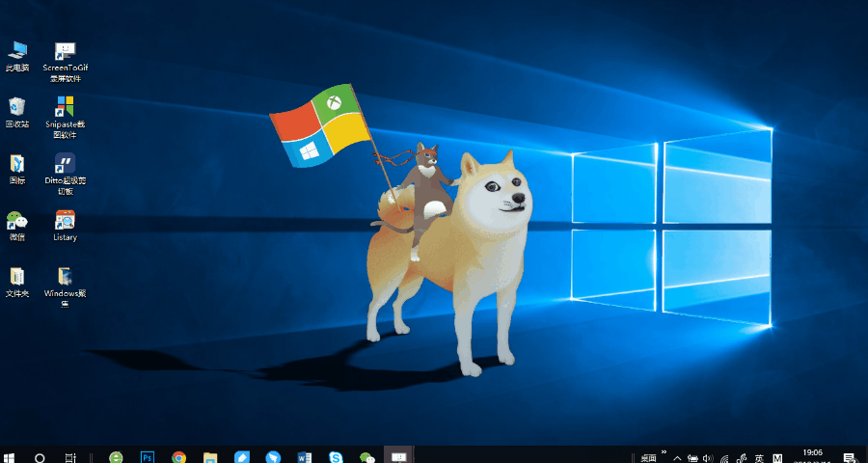Open the power/battery tray icon
The height and width of the screenshot is (463, 868).
[693, 458]
